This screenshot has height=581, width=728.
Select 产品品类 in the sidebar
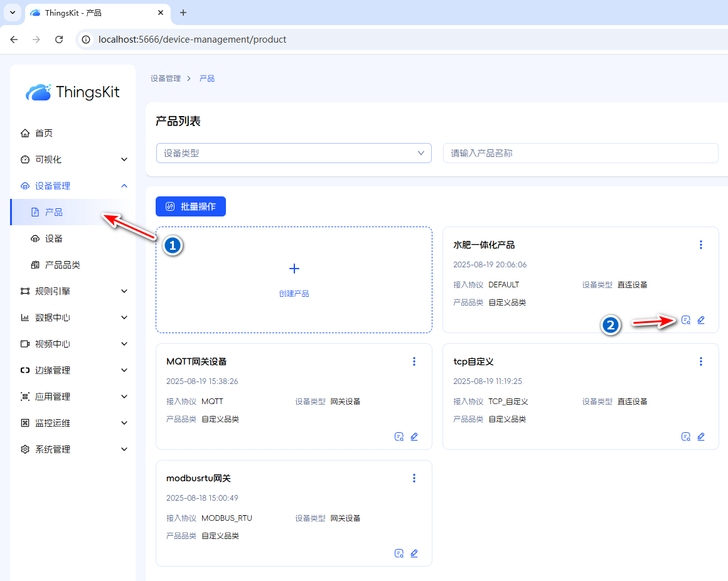(x=62, y=265)
